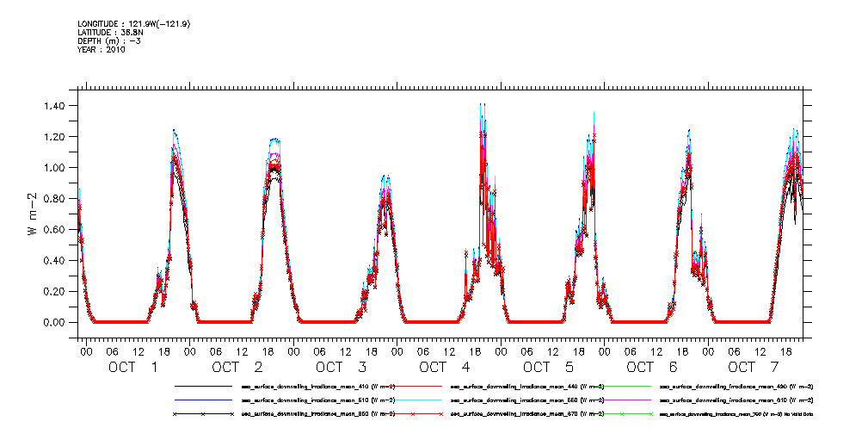Click the irradiance_mean_510 legend label
This screenshot has height=434, width=868.
(x=319, y=400)
